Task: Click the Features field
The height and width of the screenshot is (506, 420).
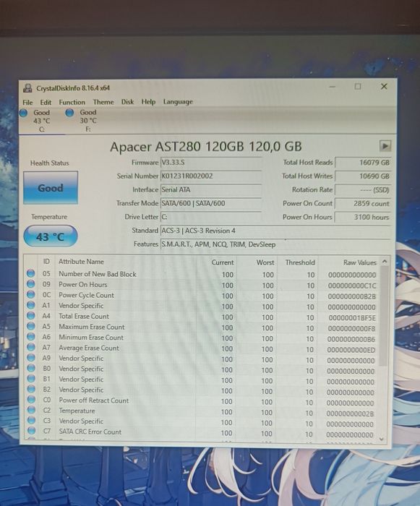Action: click(x=275, y=244)
